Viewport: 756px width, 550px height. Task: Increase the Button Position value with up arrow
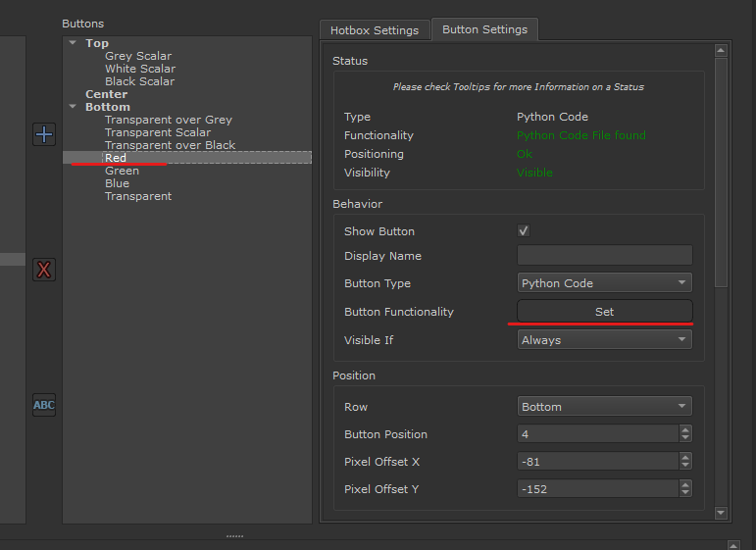pyautogui.click(x=685, y=430)
